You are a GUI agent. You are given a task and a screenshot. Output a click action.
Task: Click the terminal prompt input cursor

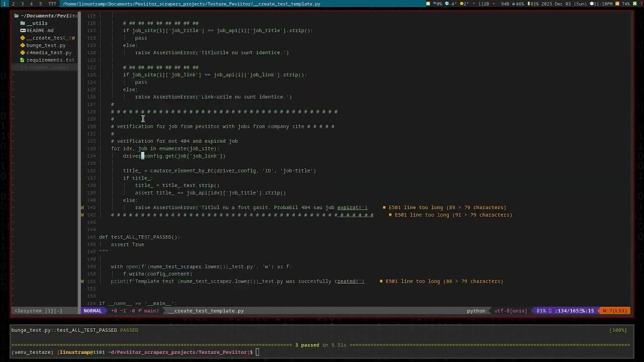(257, 352)
